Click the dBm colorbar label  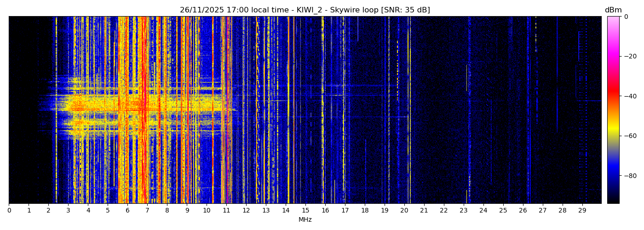(x=613, y=10)
